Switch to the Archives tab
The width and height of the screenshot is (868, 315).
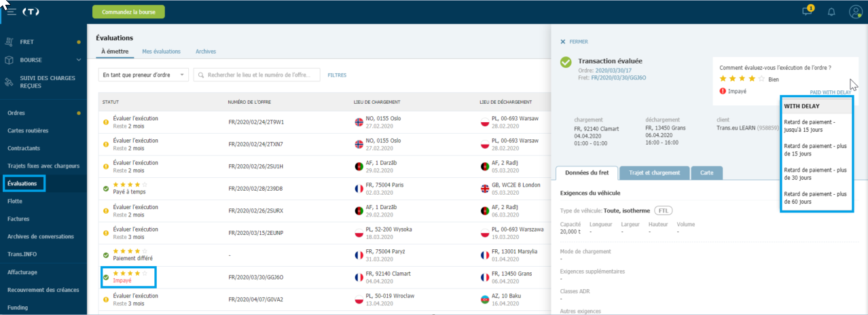pos(206,52)
